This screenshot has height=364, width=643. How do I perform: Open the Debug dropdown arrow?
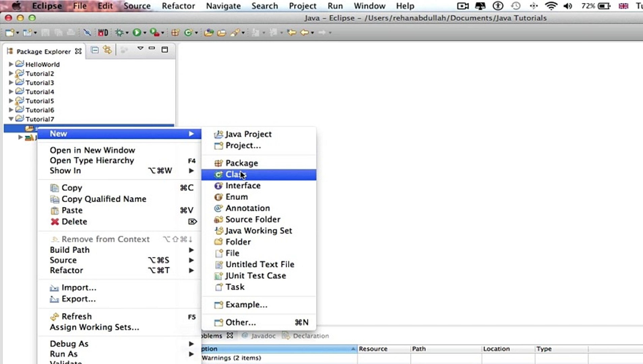(x=127, y=33)
